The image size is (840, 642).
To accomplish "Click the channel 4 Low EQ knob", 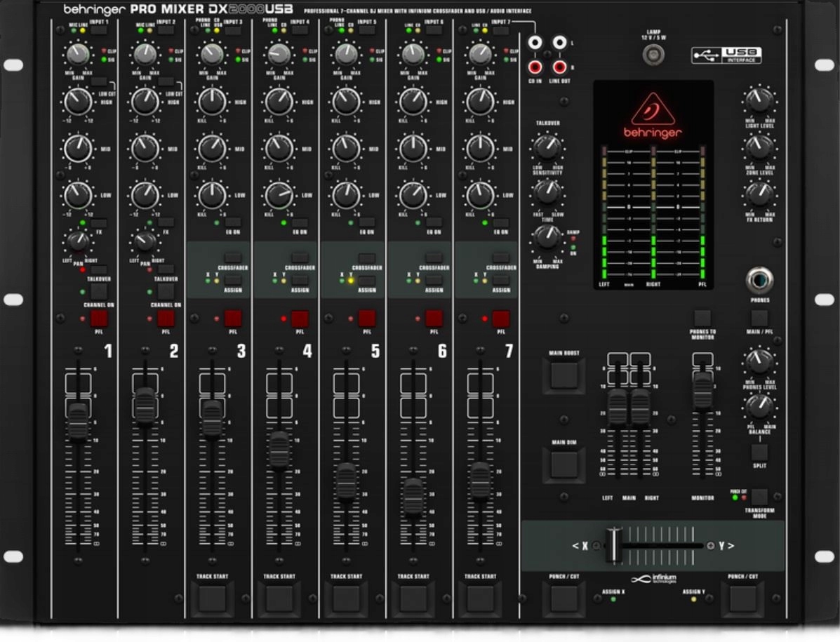I will click(x=279, y=196).
